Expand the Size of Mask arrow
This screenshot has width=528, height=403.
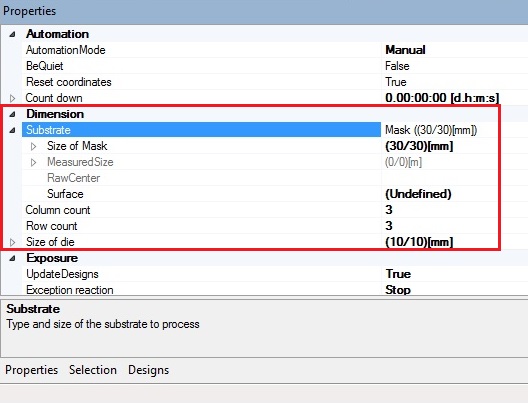33,146
